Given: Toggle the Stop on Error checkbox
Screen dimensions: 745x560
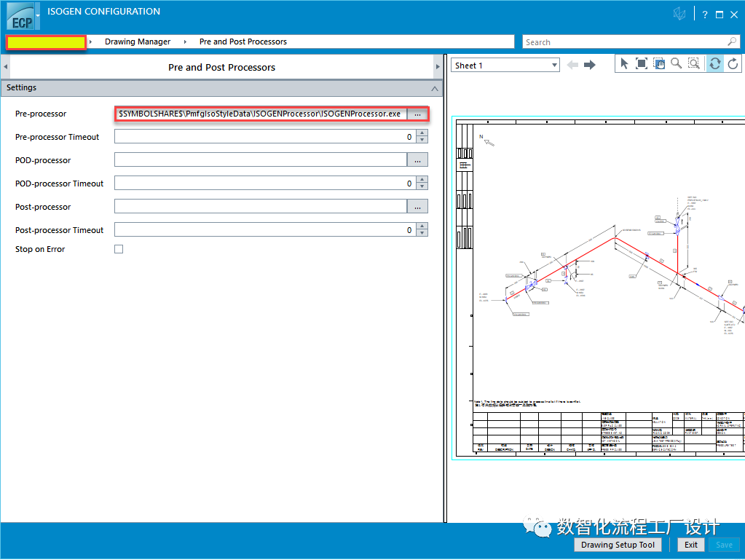Looking at the screenshot, I should coord(119,249).
